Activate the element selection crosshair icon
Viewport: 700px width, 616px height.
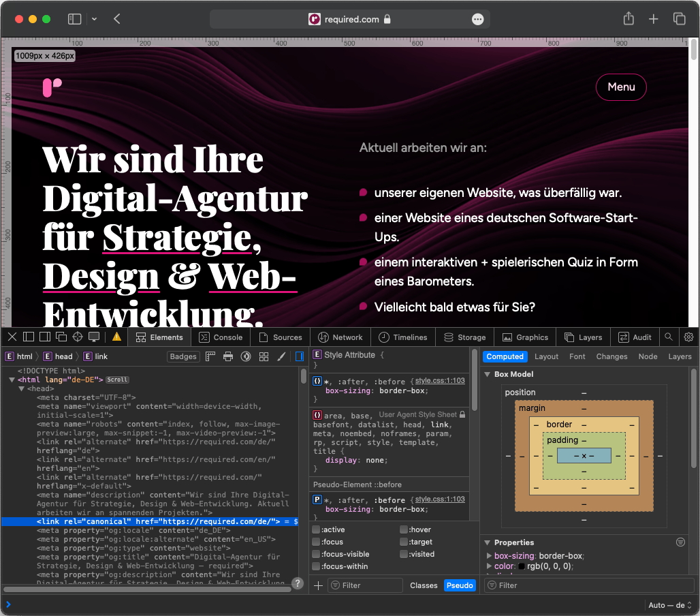[x=77, y=336]
